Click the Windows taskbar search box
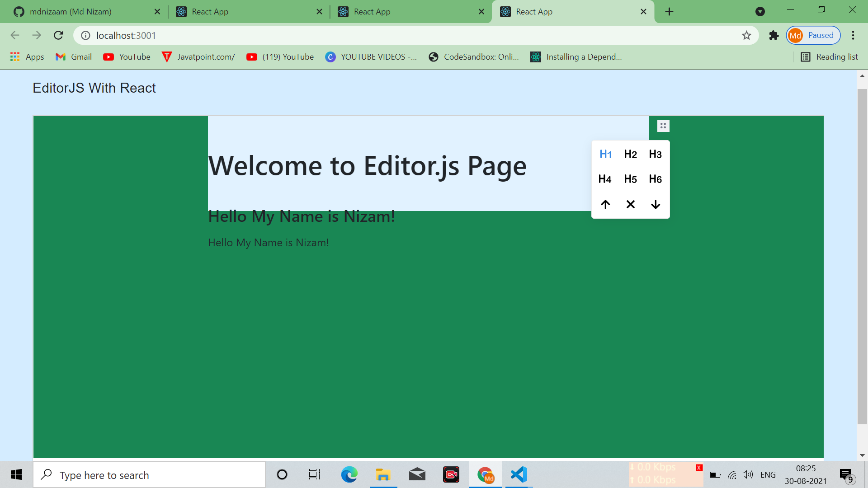 click(x=149, y=475)
